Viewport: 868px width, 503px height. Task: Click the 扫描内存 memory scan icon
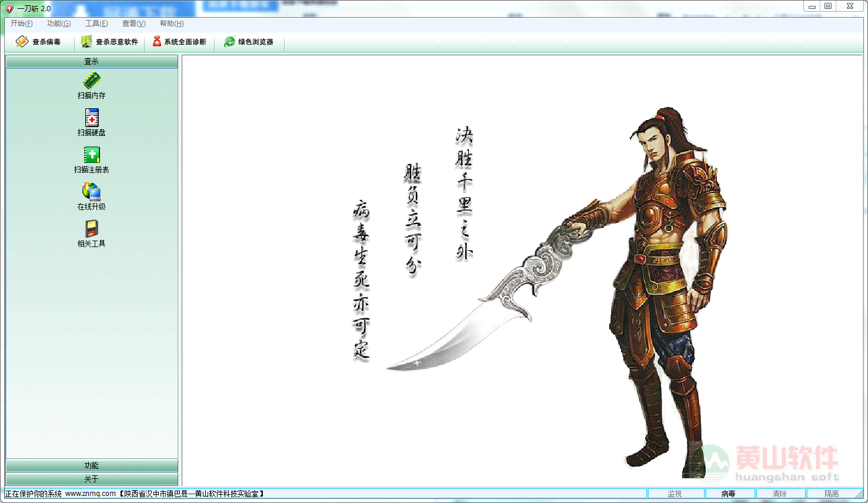click(91, 81)
